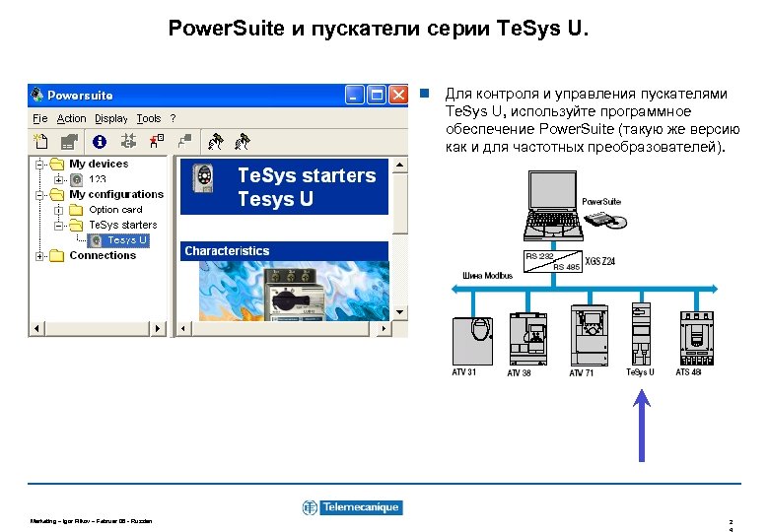Expand the Option card folder node
769x532 pixels.
pos(58,210)
